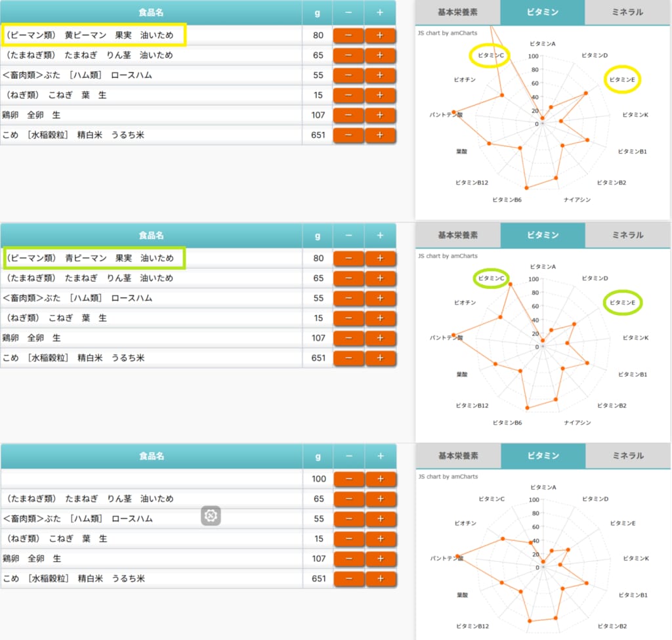Click the minus button for 黄ピーマン row
This screenshot has height=640, width=672.
348,35
